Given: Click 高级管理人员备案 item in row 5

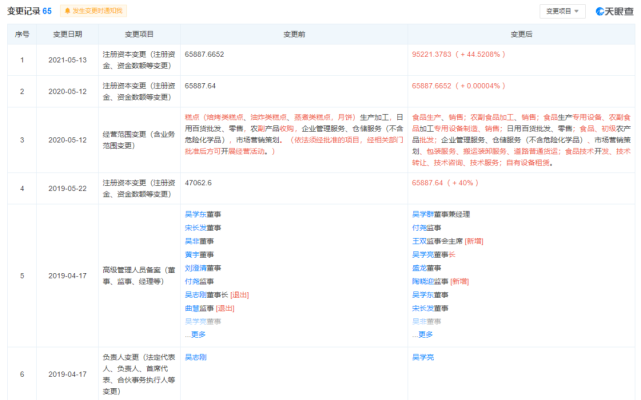Looking at the screenshot, I should pos(139,276).
